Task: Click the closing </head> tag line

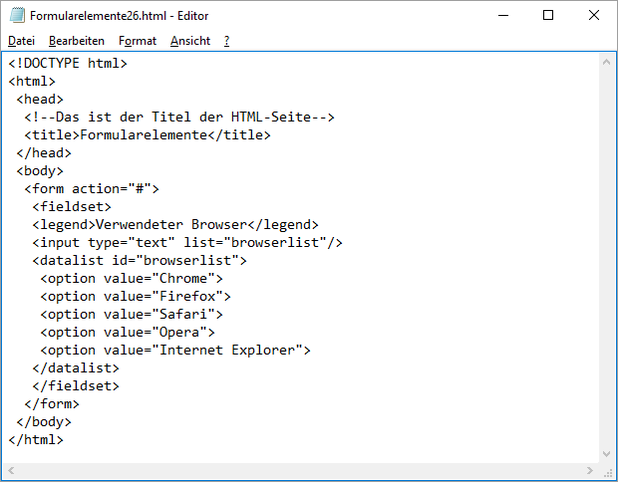Action: [x=44, y=153]
